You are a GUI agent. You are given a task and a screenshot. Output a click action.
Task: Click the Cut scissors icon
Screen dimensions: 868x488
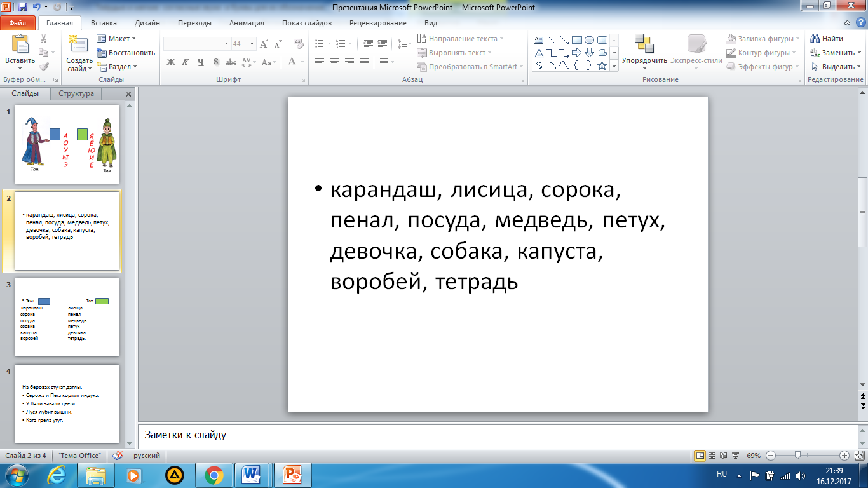pyautogui.click(x=43, y=39)
